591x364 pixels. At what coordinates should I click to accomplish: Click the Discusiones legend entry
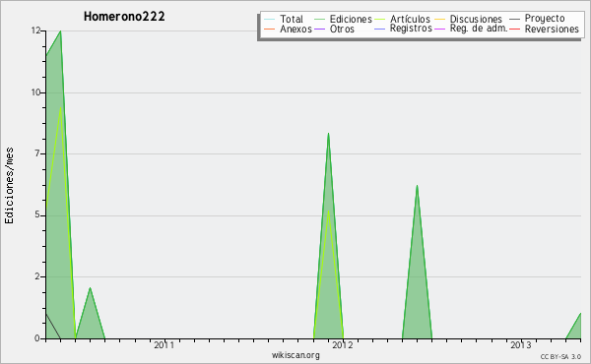(x=469, y=19)
